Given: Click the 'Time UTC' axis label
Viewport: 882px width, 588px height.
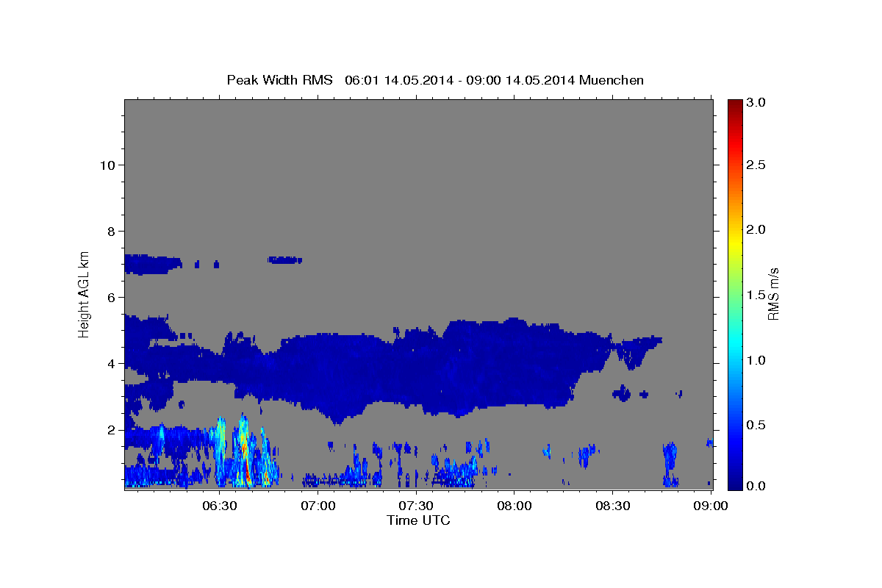Looking at the screenshot, I should click(x=418, y=520).
